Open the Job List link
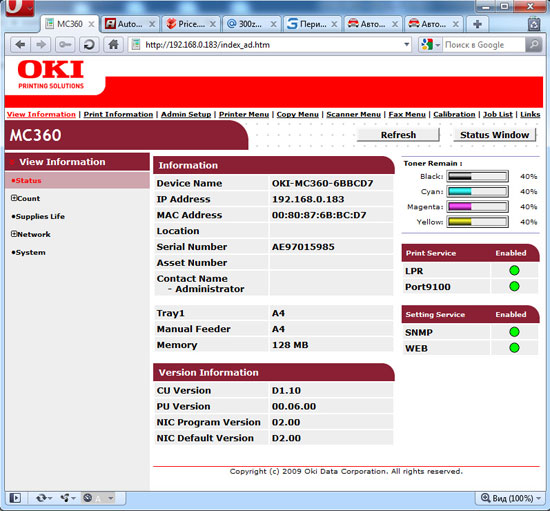 [x=498, y=114]
